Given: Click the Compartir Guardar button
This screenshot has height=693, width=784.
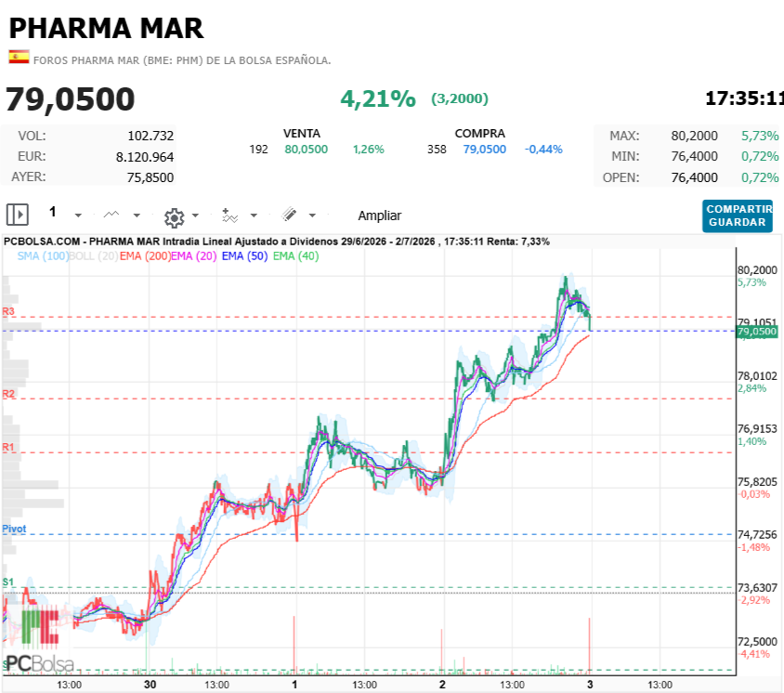Looking at the screenshot, I should pyautogui.click(x=738, y=216).
